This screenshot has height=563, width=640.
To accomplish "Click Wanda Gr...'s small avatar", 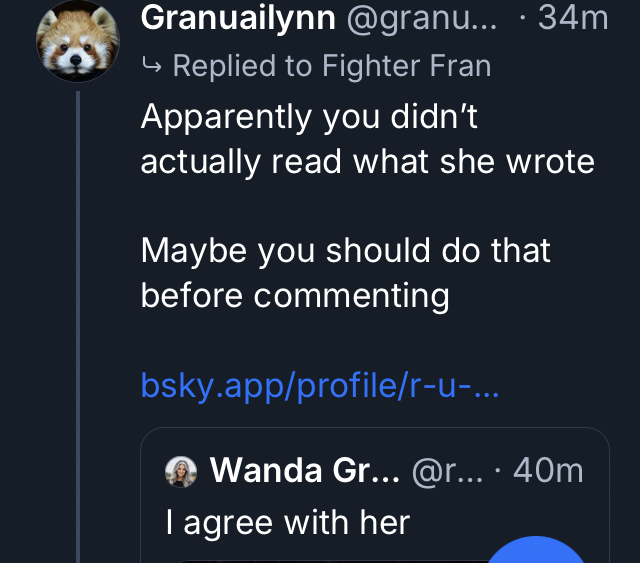I will [181, 471].
